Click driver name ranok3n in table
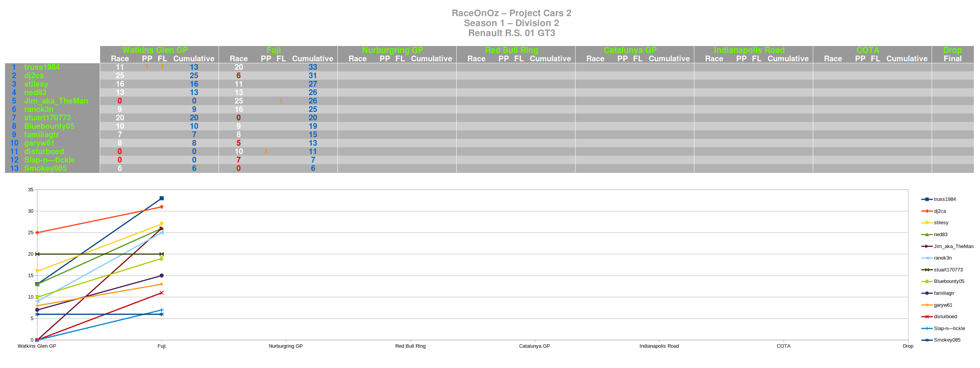This screenshot has height=368, width=980. pyautogui.click(x=39, y=109)
